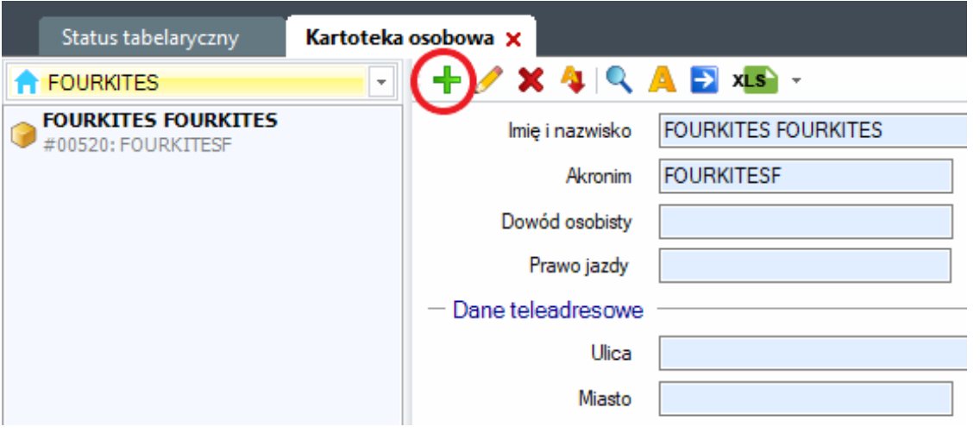Close the Kartoteka osobowa tab

[x=513, y=40]
